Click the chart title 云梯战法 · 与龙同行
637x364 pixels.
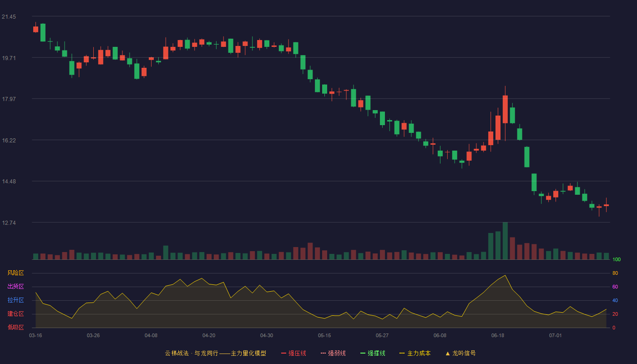192,353
